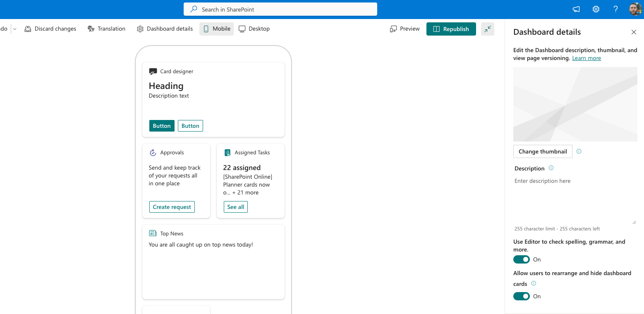This screenshot has height=314, width=644.
Task: Click Create request on Approvals card
Action: point(172,207)
